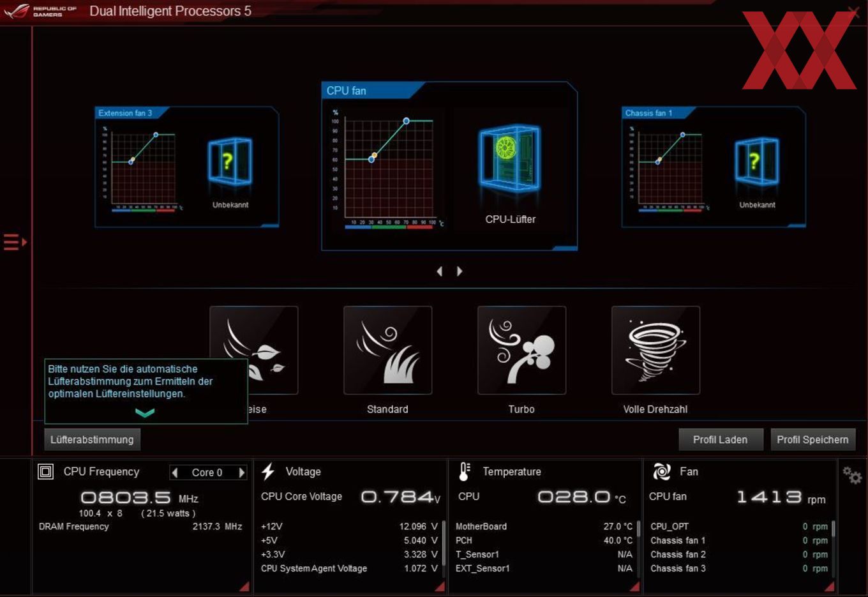Click the CPU Frequency chip icon
868x597 pixels.
coord(46,472)
